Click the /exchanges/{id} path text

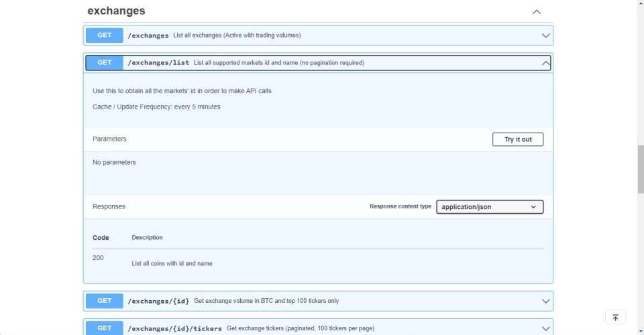click(158, 301)
